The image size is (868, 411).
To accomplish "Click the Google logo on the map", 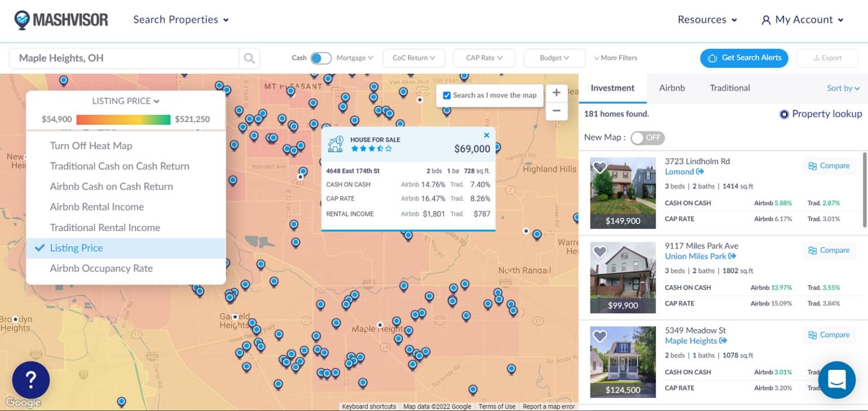I will click(x=23, y=403).
